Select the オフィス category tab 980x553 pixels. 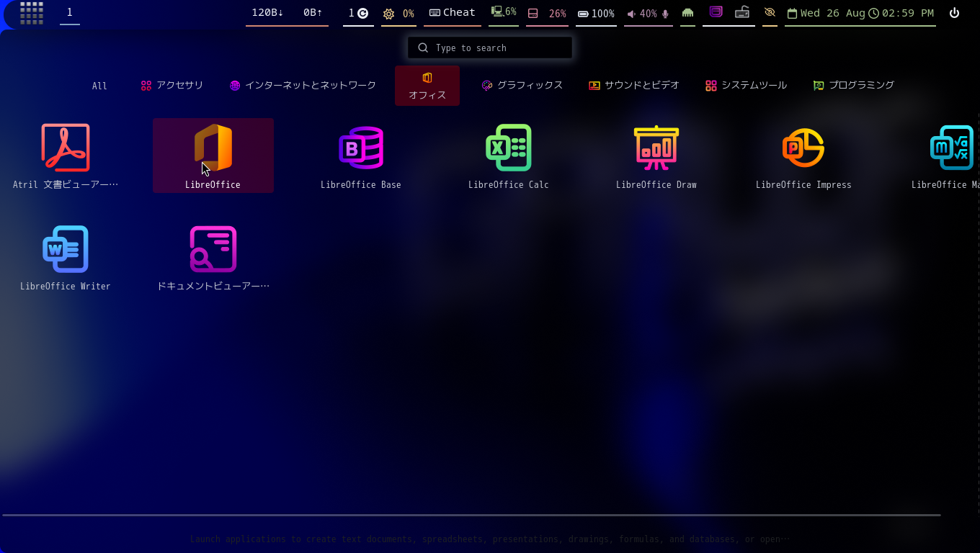(x=427, y=86)
